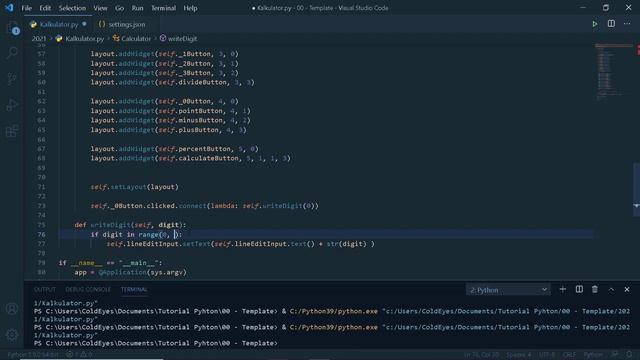Run Python file with play icon
This screenshot has width=640, height=360.
tap(595, 24)
